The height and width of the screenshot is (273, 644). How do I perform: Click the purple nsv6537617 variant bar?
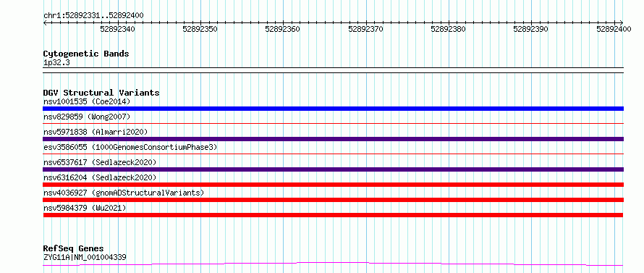333,169
